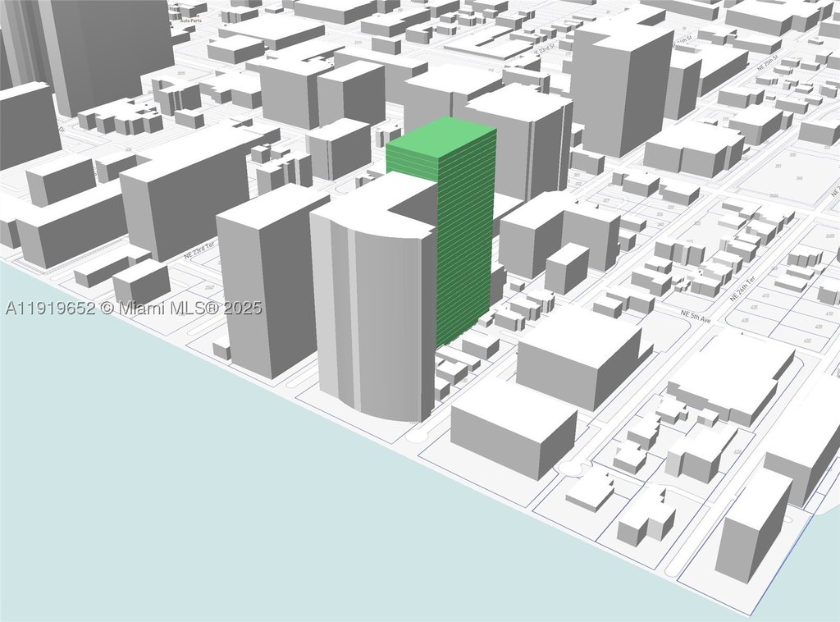Select the curved-front gray tower on the waterfront
This screenshot has width=840, height=622.
[x=375, y=300]
